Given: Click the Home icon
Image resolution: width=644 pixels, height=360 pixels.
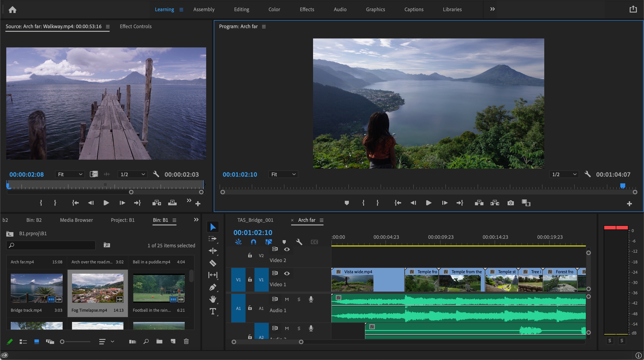Looking at the screenshot, I should click(x=12, y=9).
